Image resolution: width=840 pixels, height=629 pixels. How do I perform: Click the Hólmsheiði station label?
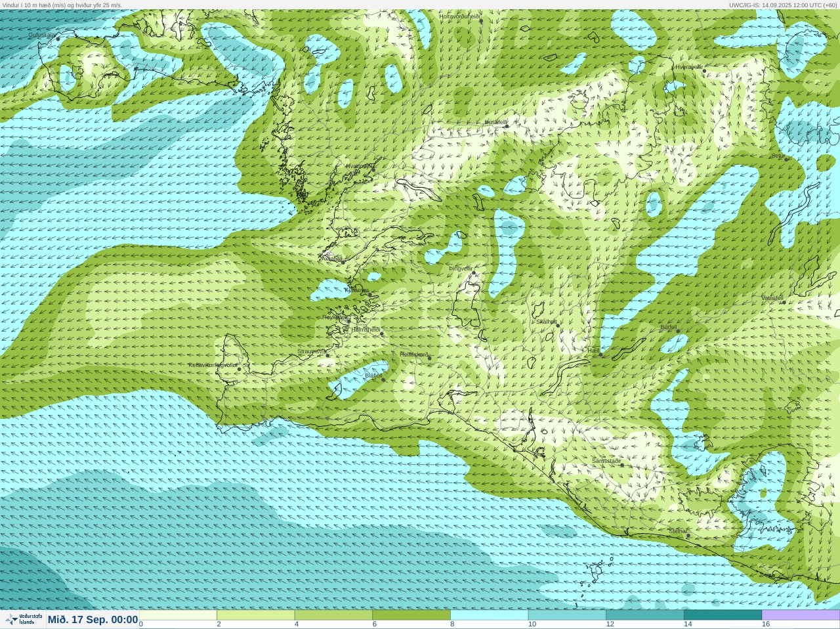click(366, 330)
